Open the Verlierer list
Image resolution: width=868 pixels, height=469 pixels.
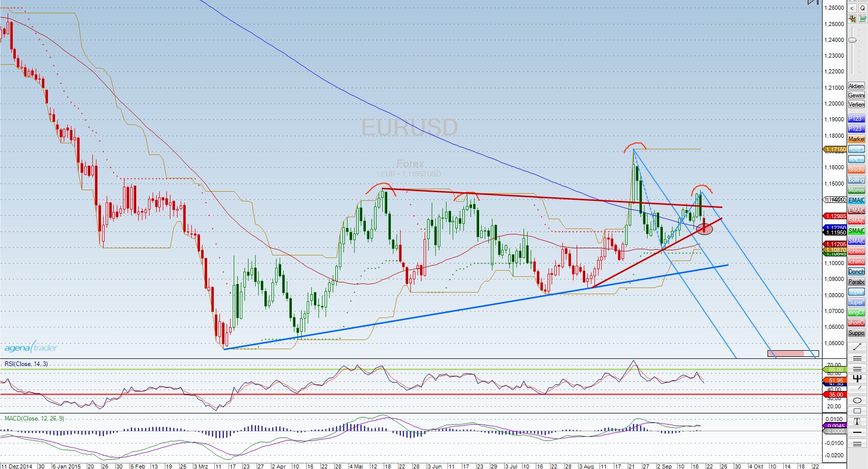856,105
